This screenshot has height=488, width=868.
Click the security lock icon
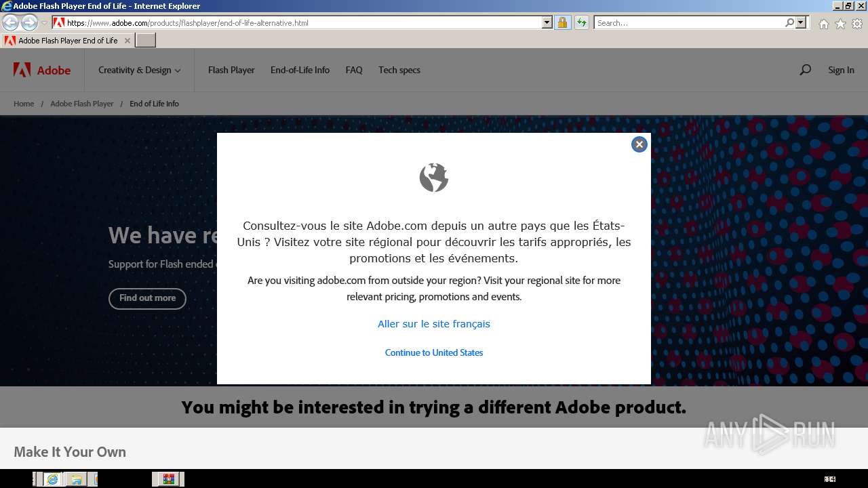coord(562,22)
